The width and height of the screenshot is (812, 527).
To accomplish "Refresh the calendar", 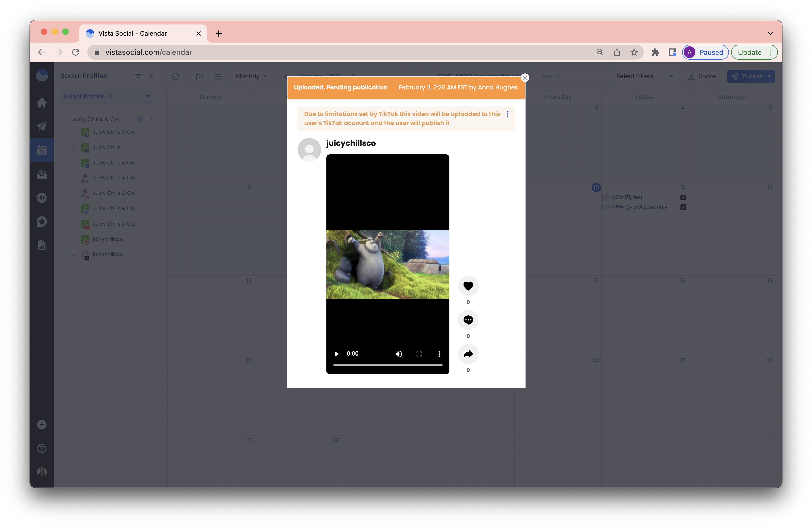I will [175, 76].
